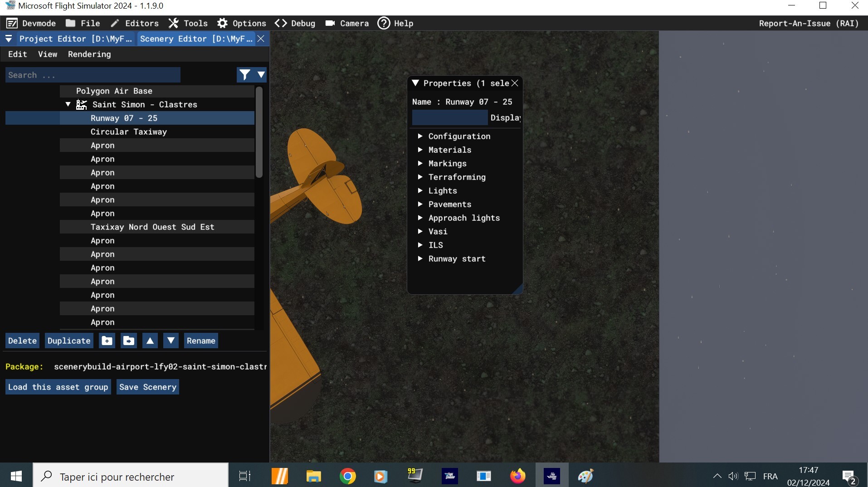Click the Windows taskbar search box
The width and height of the screenshot is (868, 487).
pyautogui.click(x=131, y=476)
